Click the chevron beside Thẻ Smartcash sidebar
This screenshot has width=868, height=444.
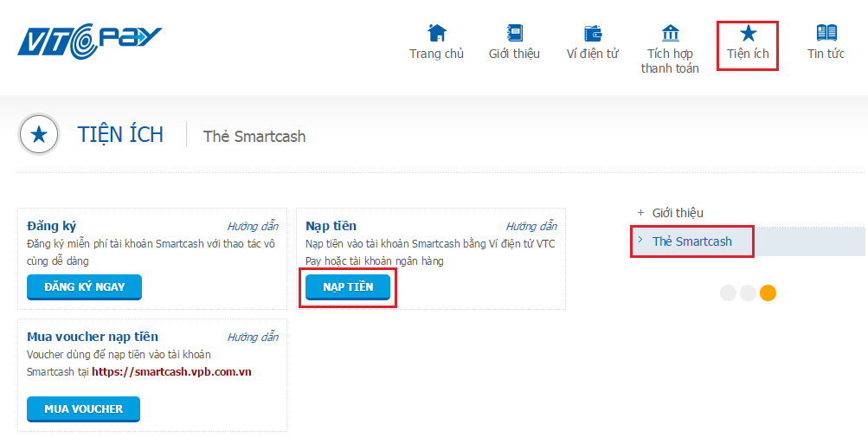(x=640, y=240)
